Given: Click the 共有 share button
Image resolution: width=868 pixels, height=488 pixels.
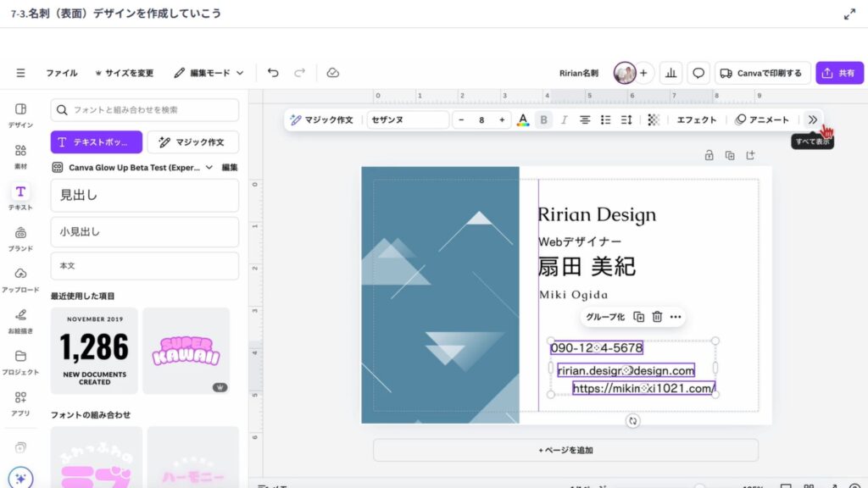Looking at the screenshot, I should pos(839,73).
